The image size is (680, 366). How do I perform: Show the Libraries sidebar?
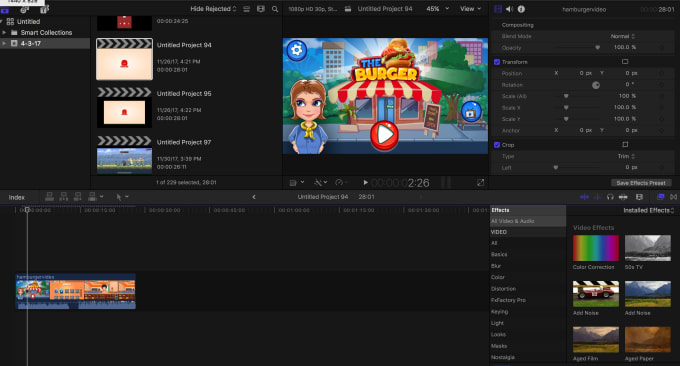pos(5,10)
